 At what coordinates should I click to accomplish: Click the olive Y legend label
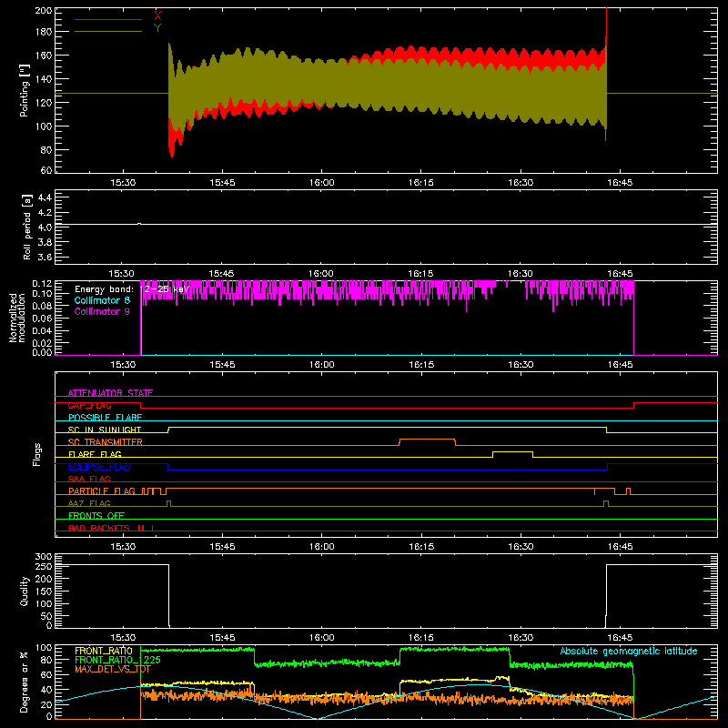157,28
